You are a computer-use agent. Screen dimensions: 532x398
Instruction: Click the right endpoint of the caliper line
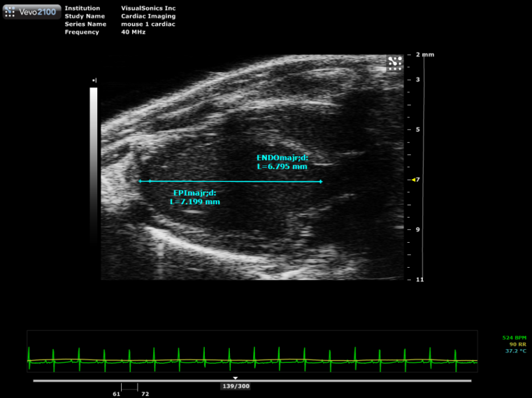tap(321, 182)
